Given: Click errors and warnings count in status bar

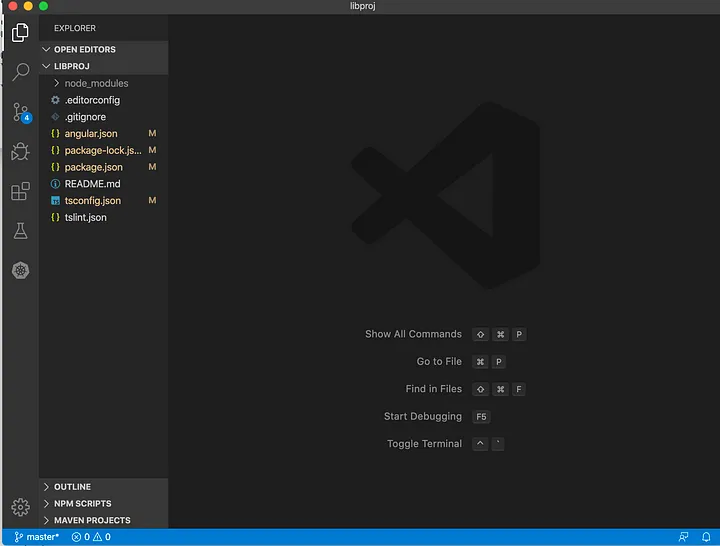Looking at the screenshot, I should [92, 537].
